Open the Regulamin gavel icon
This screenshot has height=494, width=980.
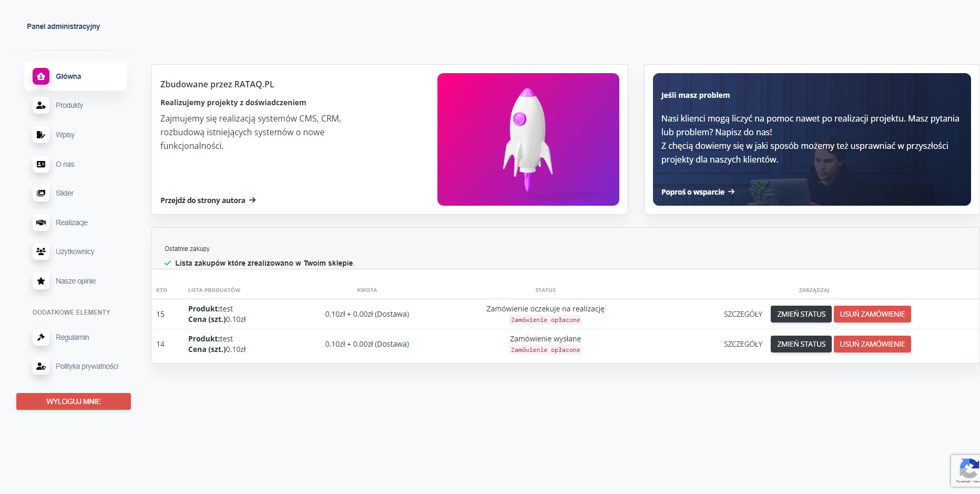(x=41, y=337)
